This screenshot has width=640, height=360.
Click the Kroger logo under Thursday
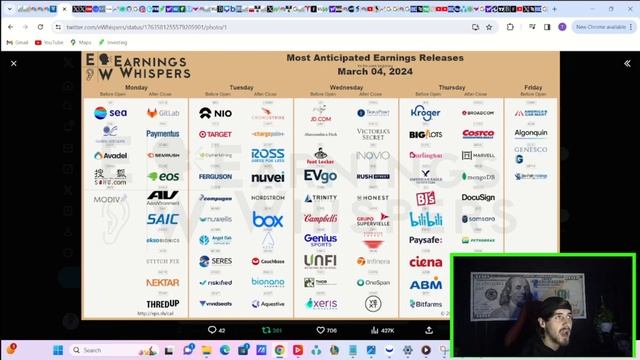pyautogui.click(x=425, y=113)
